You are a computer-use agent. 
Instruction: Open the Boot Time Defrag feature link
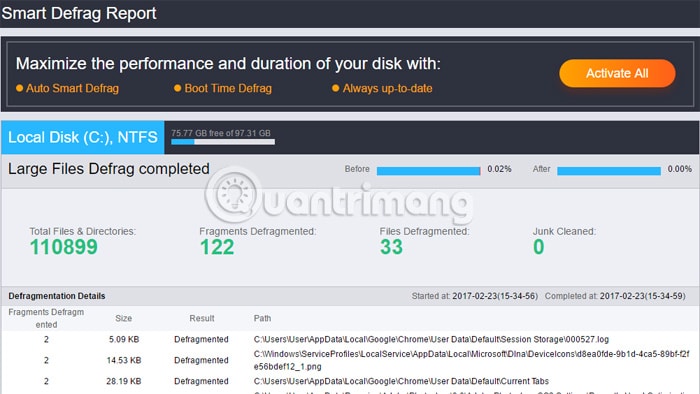click(228, 88)
